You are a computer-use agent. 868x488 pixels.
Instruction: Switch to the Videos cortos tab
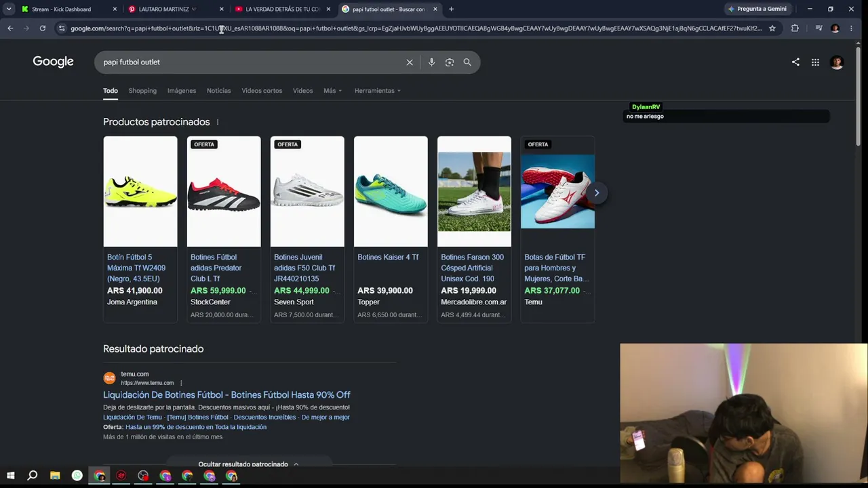tap(262, 91)
